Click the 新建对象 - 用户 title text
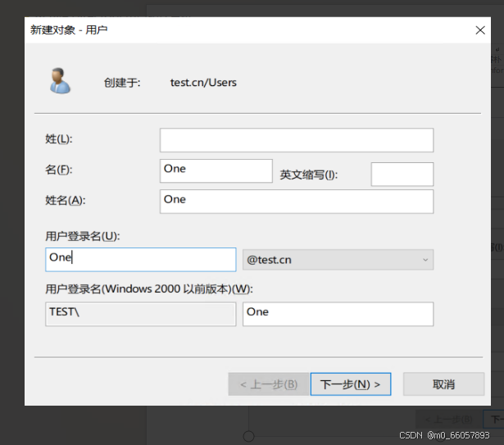Viewport: 504px width, 445px height. click(69, 30)
